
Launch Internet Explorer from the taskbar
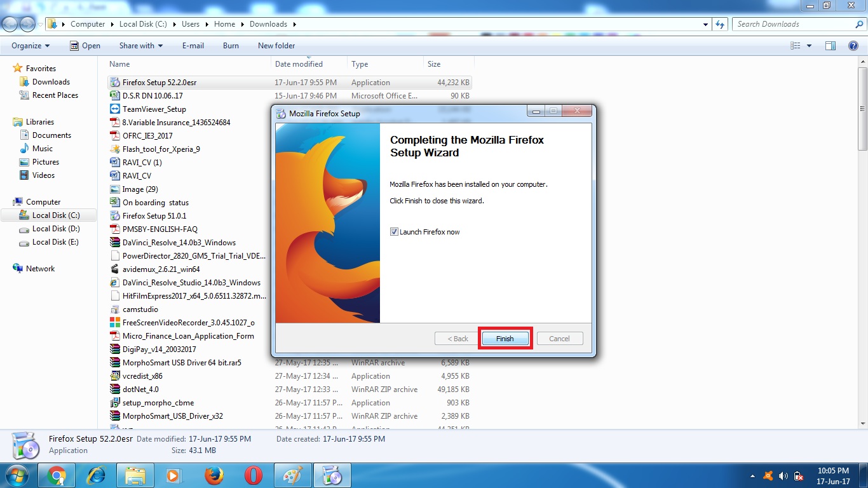[x=96, y=475]
